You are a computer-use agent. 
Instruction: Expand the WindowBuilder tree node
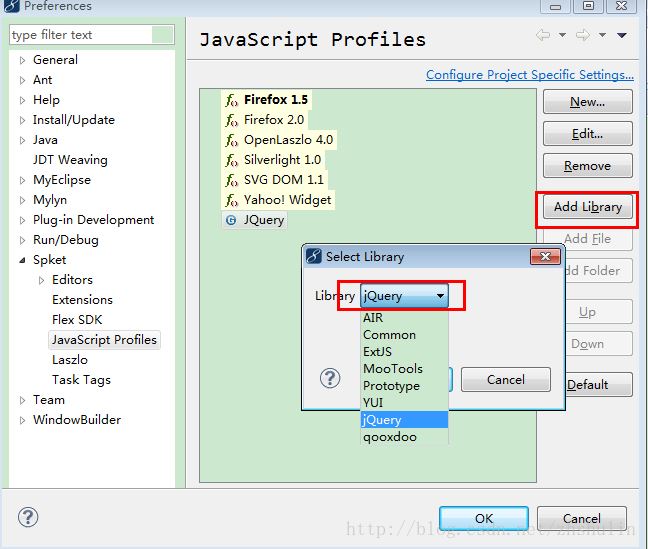pos(22,420)
